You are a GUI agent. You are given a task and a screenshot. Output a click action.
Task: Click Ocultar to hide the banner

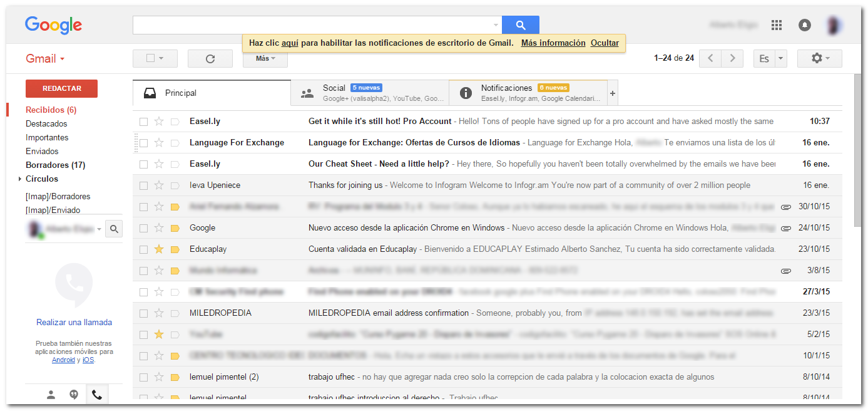click(x=605, y=43)
